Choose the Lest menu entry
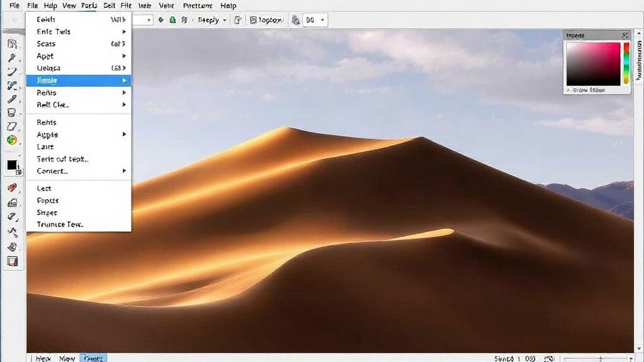644x362 pixels. point(79,189)
